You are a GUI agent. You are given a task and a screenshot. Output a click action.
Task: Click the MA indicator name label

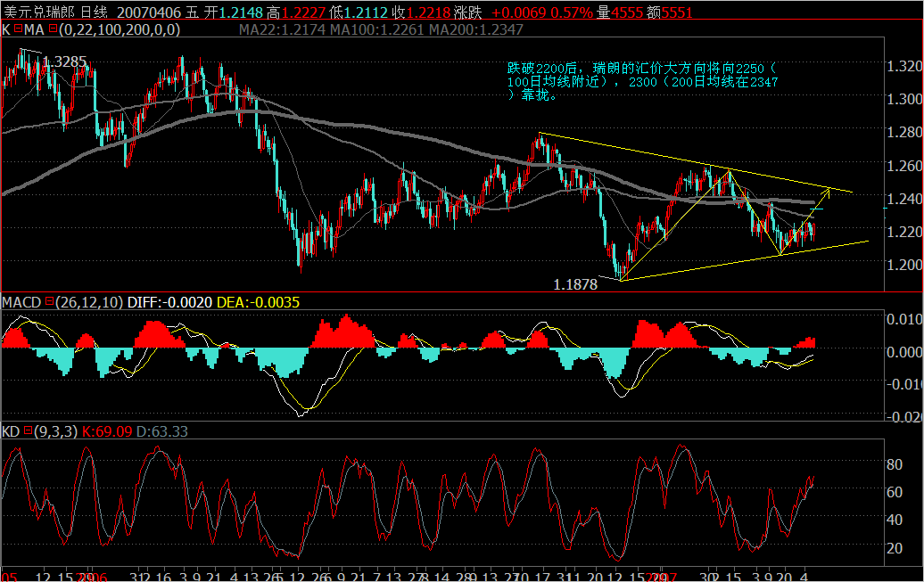click(x=35, y=29)
